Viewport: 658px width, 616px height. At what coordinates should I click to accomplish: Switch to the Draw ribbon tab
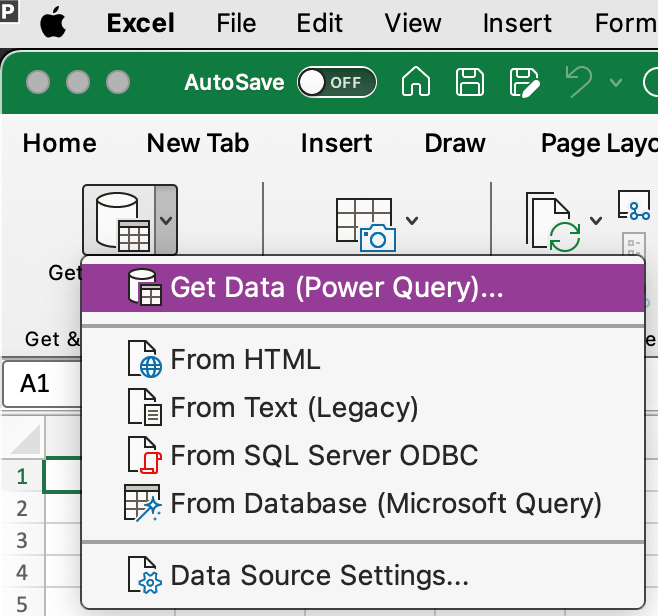click(x=455, y=144)
